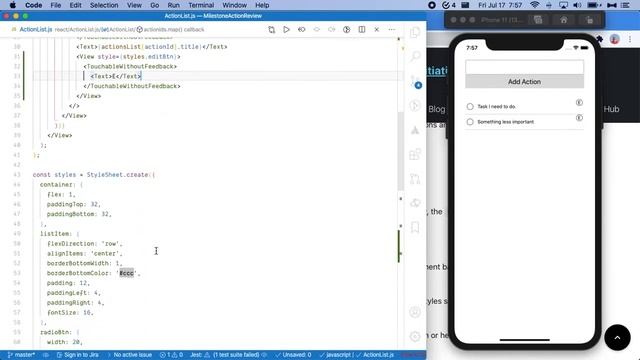The height and width of the screenshot is (360, 640).
Task: Click the volume icon in menu bar
Action: tap(577, 5)
